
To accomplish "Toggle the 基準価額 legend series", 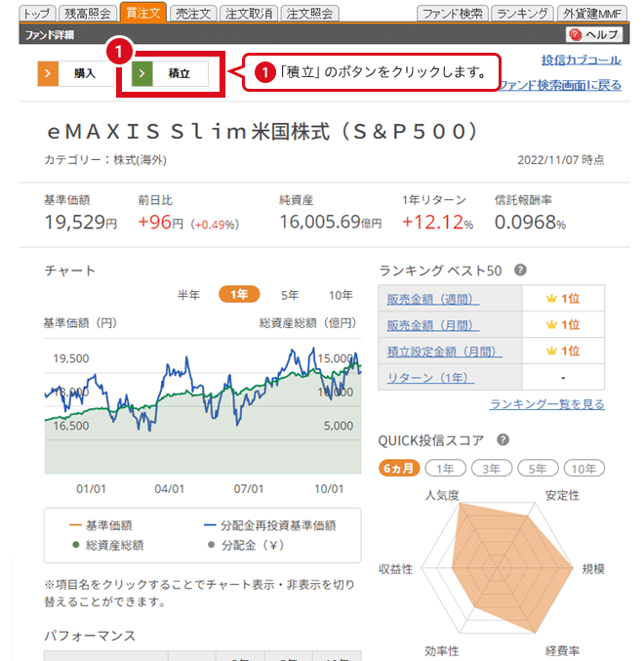I will coord(101,525).
